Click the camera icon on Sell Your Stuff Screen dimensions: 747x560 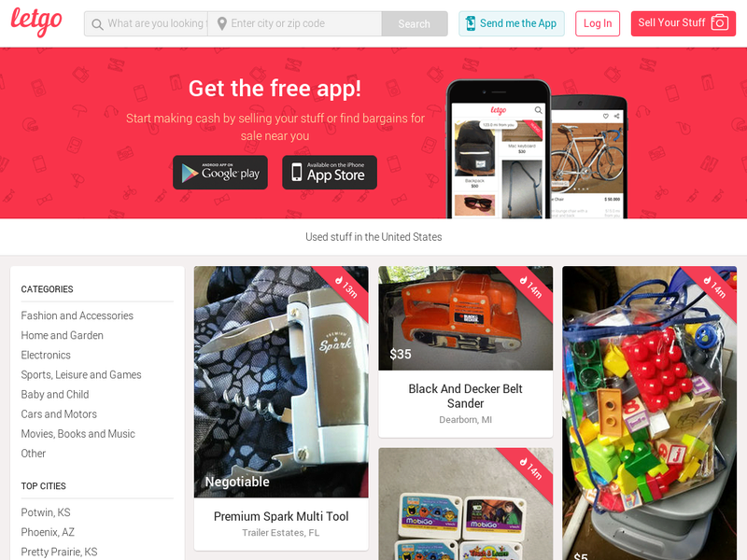pos(719,22)
